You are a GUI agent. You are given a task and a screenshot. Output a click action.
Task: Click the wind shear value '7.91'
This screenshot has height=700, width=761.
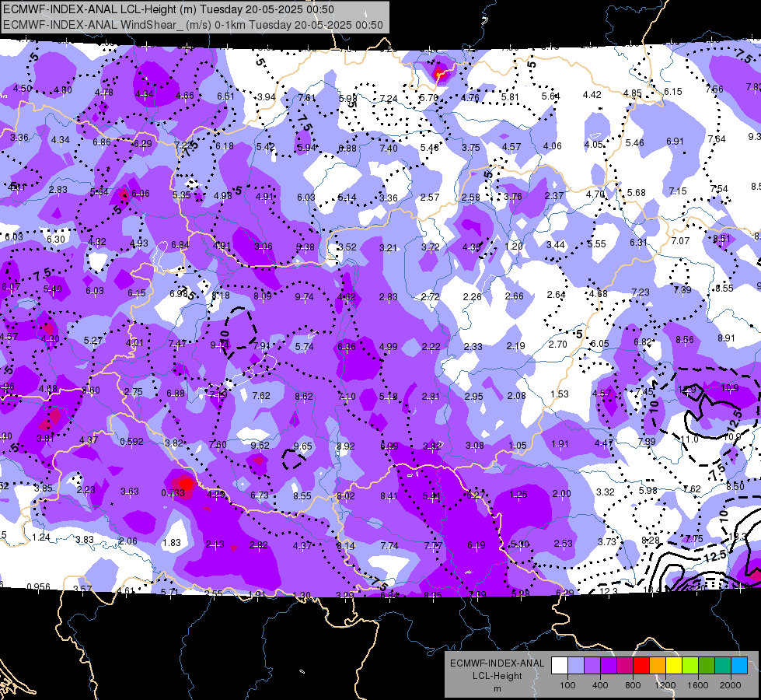[x=262, y=346]
